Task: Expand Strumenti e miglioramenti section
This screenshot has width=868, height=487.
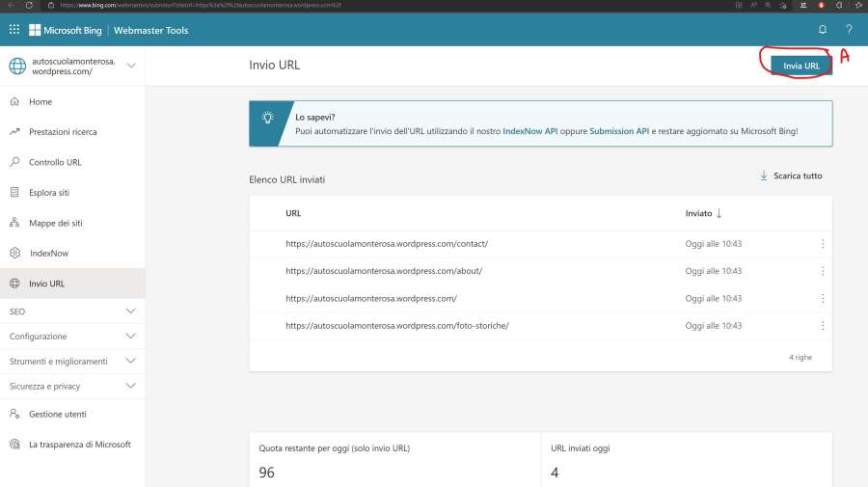Action: (131, 361)
